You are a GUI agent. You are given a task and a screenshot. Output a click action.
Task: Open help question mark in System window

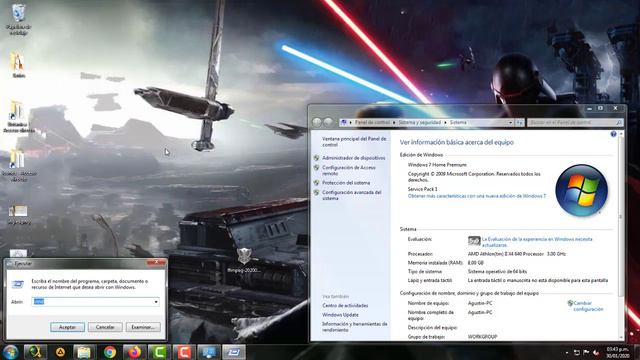point(613,134)
